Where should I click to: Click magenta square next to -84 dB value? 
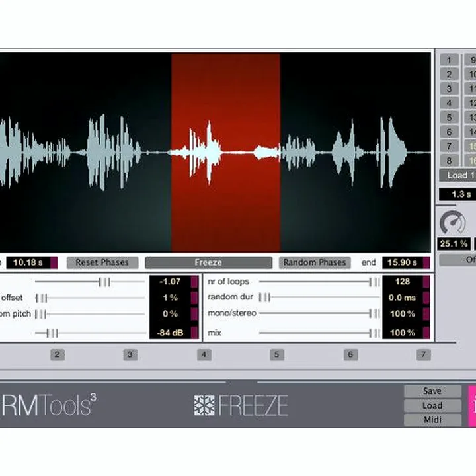[194, 333]
